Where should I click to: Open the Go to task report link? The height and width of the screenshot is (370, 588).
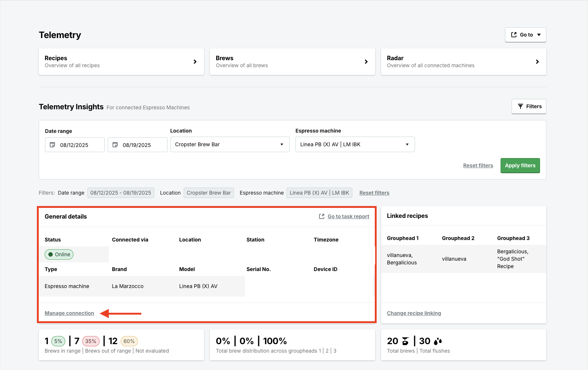pyautogui.click(x=348, y=216)
